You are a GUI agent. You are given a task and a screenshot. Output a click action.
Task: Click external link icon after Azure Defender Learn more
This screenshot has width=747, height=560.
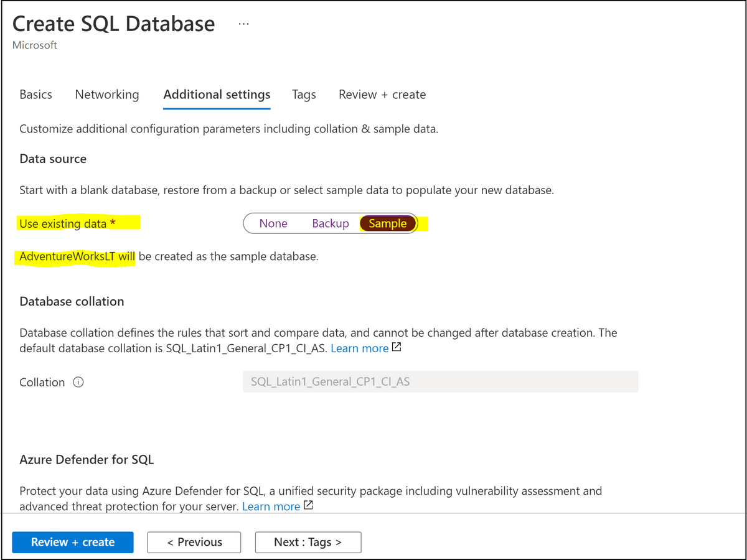[308, 506]
